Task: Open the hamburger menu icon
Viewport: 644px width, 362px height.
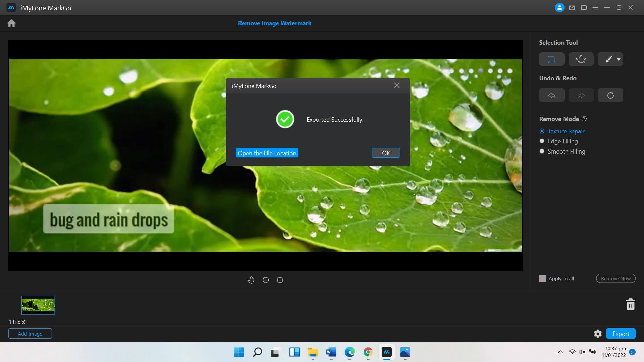Action: pos(595,7)
